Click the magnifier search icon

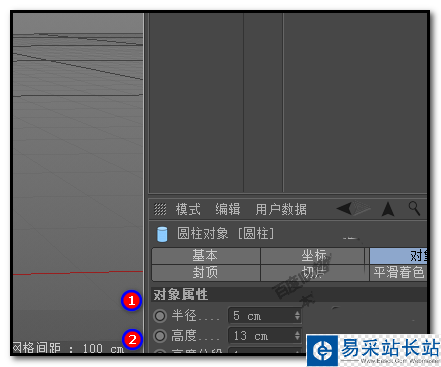click(x=414, y=208)
